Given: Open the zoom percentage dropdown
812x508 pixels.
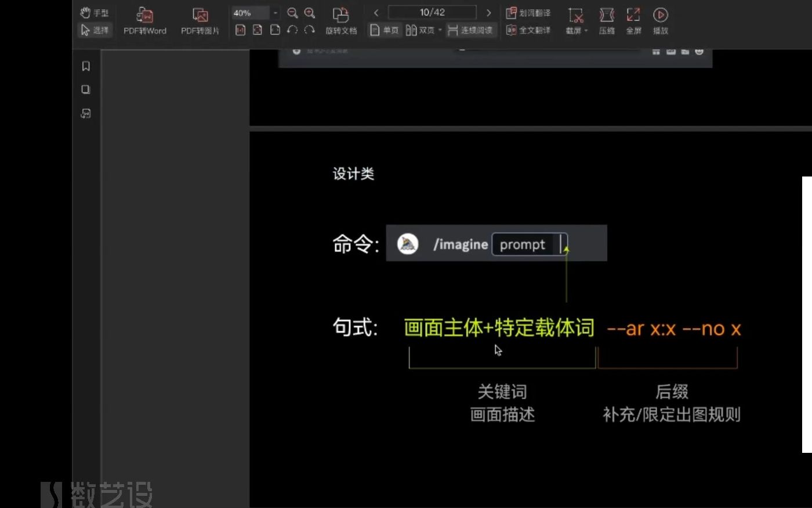Looking at the screenshot, I should click(275, 13).
